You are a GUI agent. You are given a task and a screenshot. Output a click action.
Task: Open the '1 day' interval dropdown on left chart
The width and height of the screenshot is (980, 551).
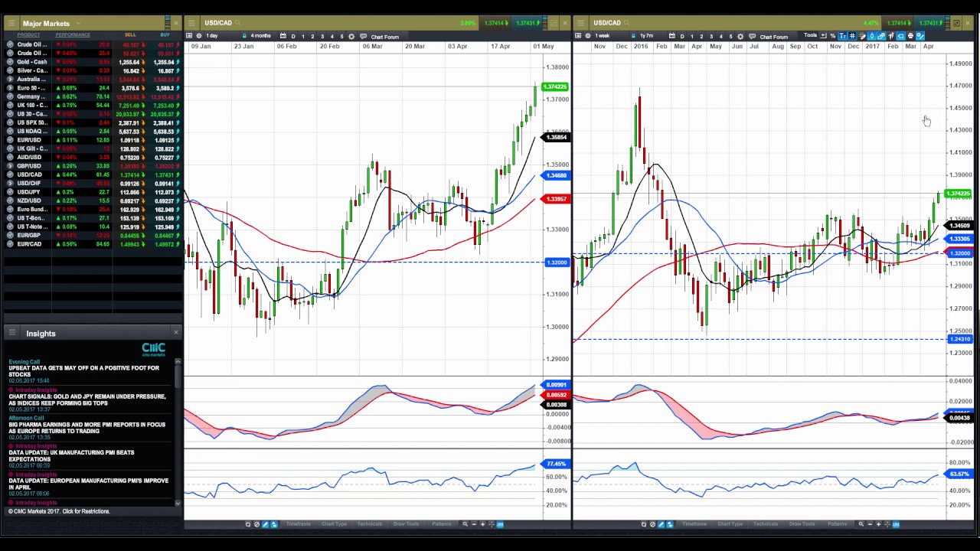212,36
